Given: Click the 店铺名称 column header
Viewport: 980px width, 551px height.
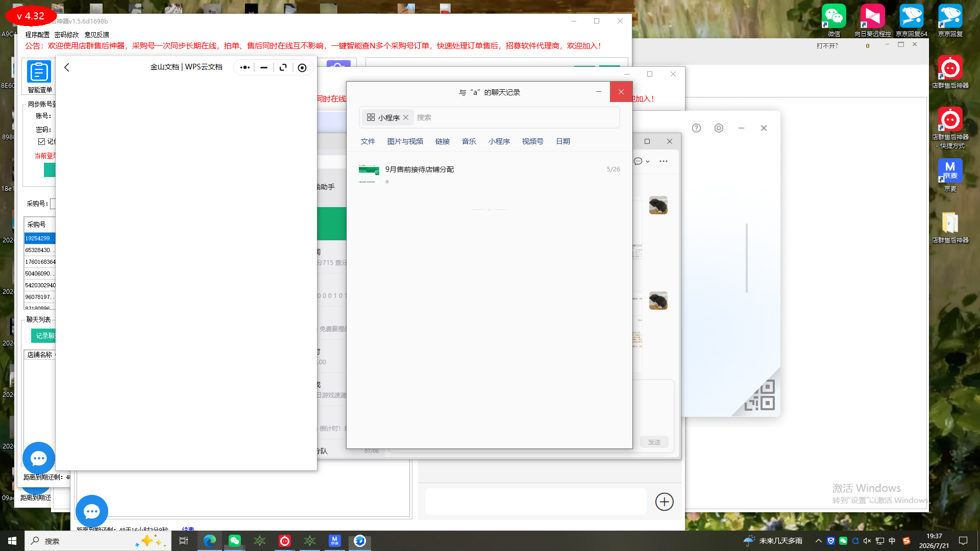Looking at the screenshot, I should click(x=40, y=355).
